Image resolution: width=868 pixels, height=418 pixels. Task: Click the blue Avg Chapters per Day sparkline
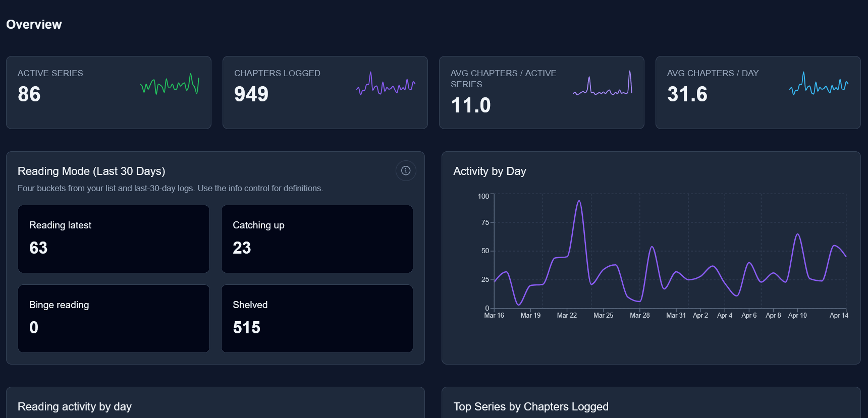click(x=819, y=84)
